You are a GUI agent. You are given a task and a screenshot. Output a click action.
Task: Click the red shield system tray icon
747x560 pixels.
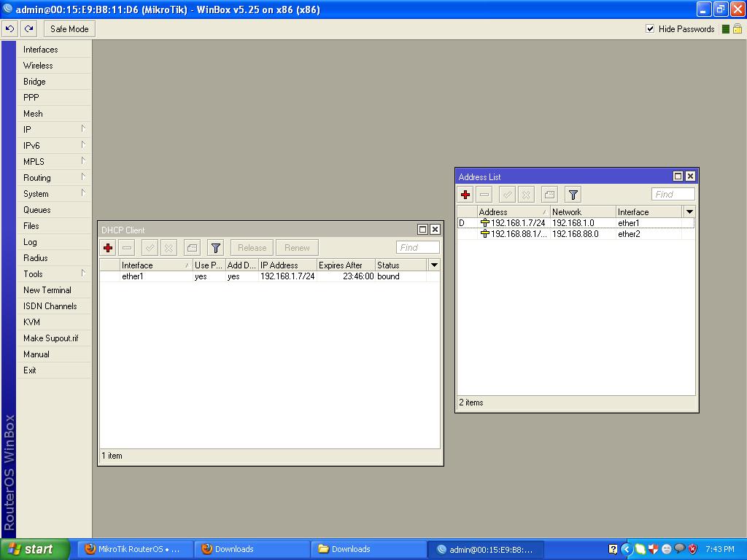click(693, 549)
